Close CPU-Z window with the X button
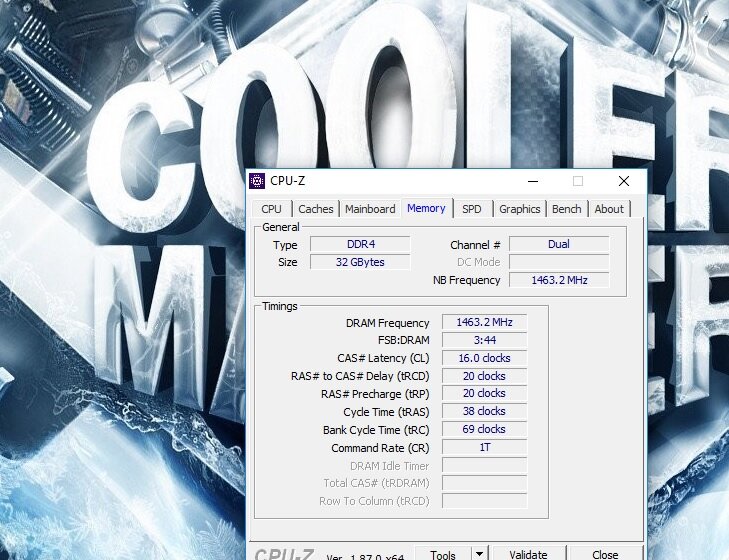Image resolution: width=729 pixels, height=560 pixels. [624, 181]
